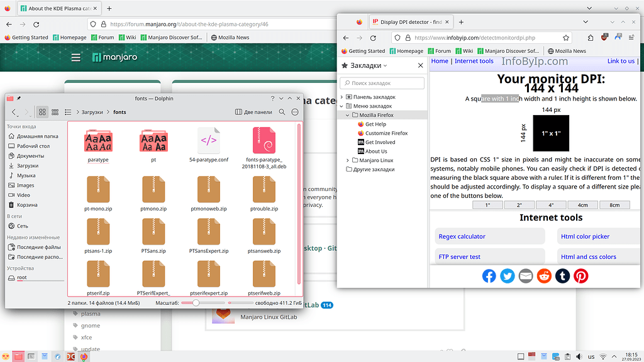Open the Корзина trash place in sidebar
The height and width of the screenshot is (362, 644).
(26, 205)
